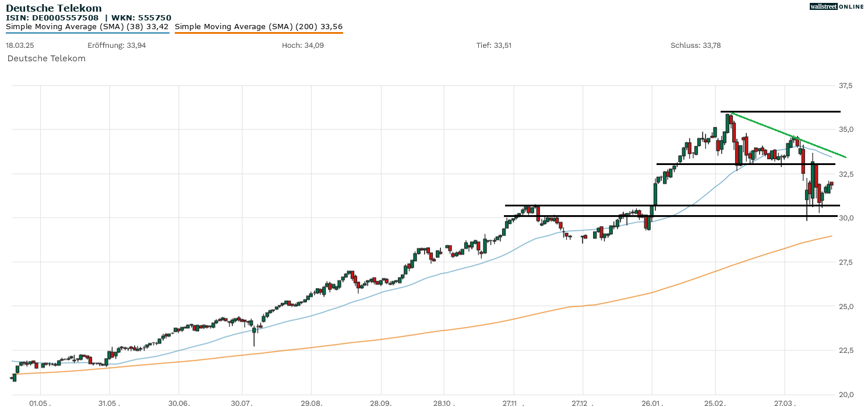Click the 29.08. date axis label

312,402
